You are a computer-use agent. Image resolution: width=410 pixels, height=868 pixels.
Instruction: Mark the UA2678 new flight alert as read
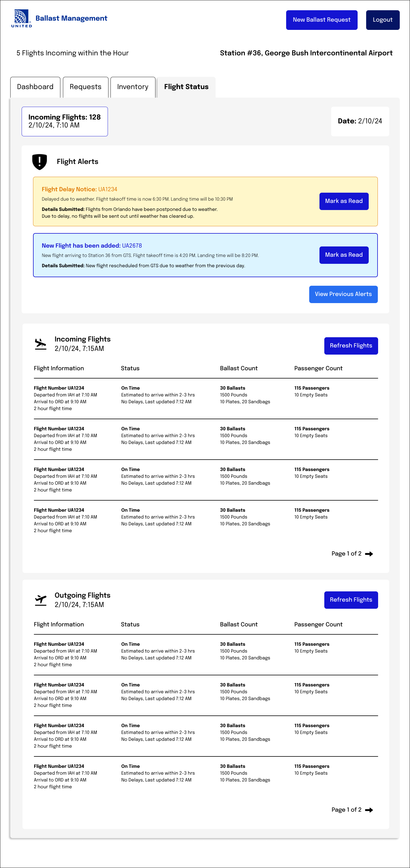[344, 255]
